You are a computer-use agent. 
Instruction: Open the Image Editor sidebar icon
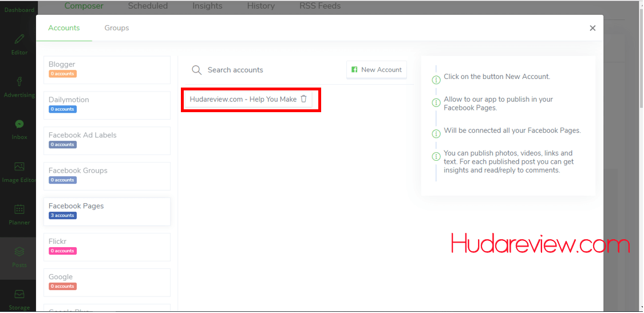point(19,167)
